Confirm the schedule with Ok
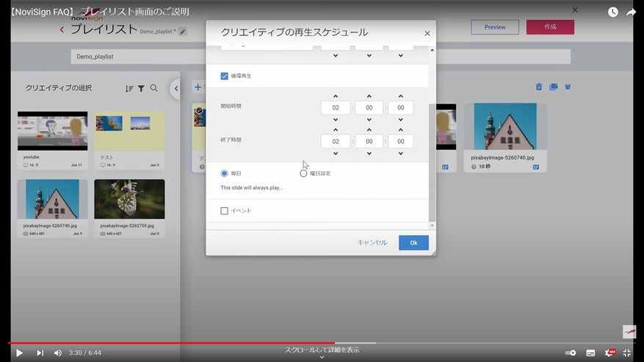Viewport: 644px width, 362px height. (x=413, y=243)
